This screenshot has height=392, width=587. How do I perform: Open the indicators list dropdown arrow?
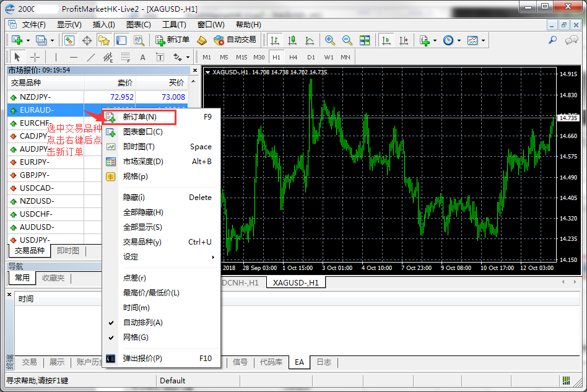435,40
